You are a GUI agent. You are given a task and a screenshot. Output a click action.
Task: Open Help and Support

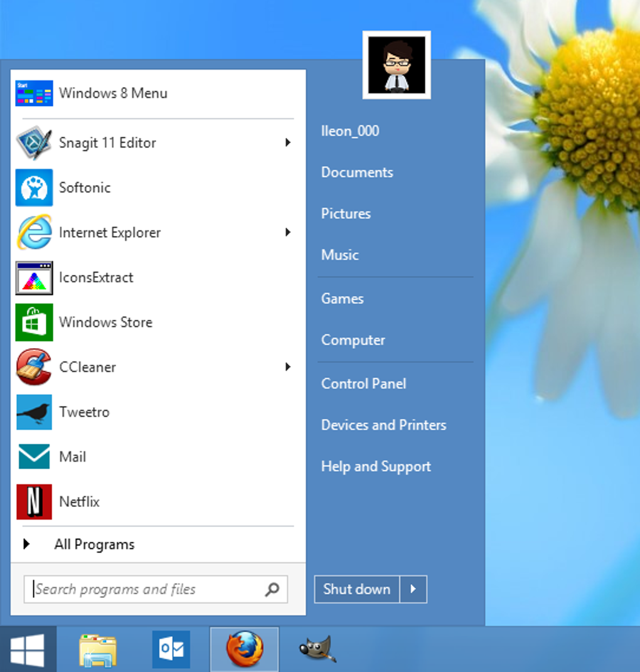[376, 466]
